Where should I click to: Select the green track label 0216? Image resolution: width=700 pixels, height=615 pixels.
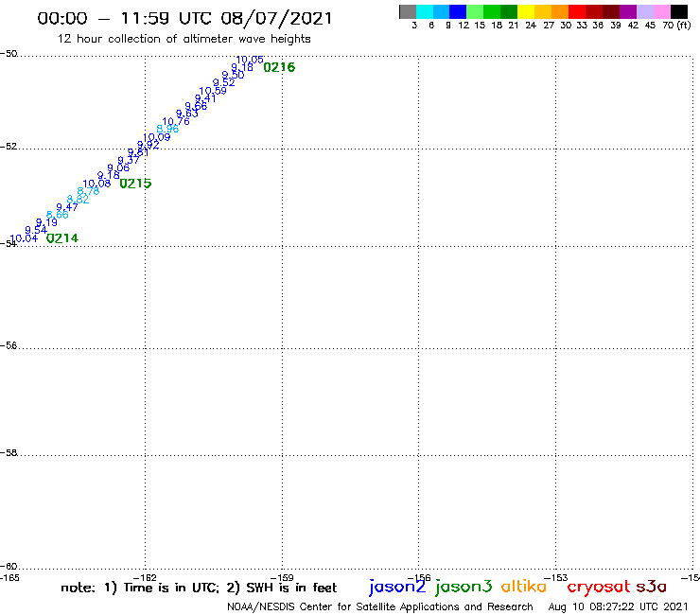click(279, 67)
